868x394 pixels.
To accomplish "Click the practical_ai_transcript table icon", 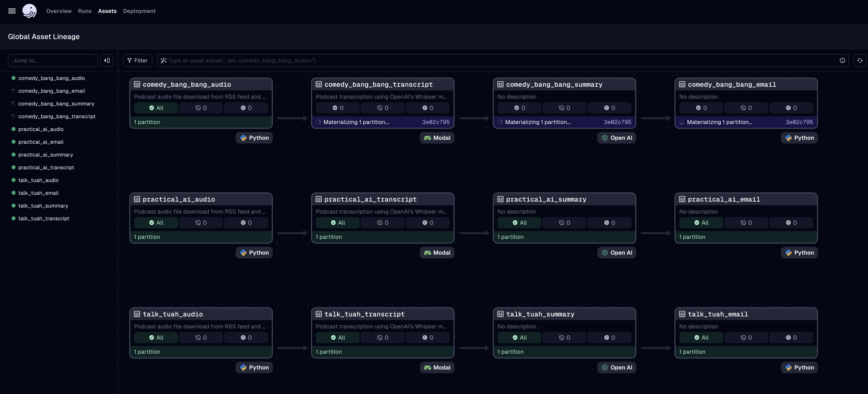I will (x=319, y=199).
